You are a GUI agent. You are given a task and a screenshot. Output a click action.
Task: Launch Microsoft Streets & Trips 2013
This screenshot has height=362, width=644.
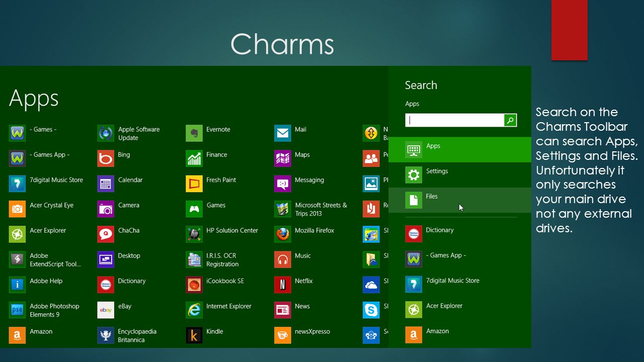(x=311, y=209)
